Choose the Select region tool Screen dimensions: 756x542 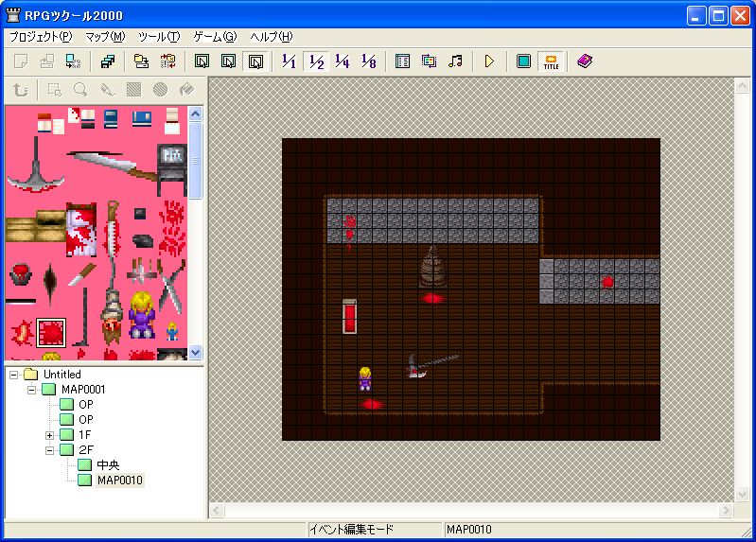coord(55,90)
